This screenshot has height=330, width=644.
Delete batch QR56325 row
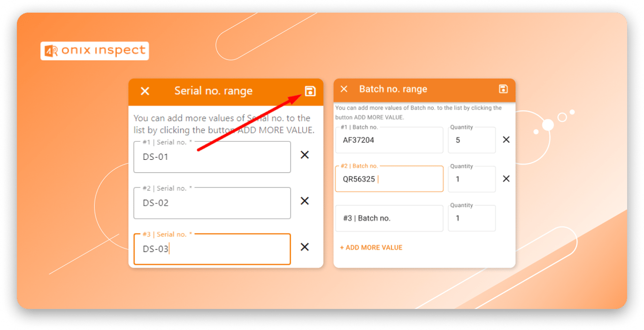coord(506,179)
